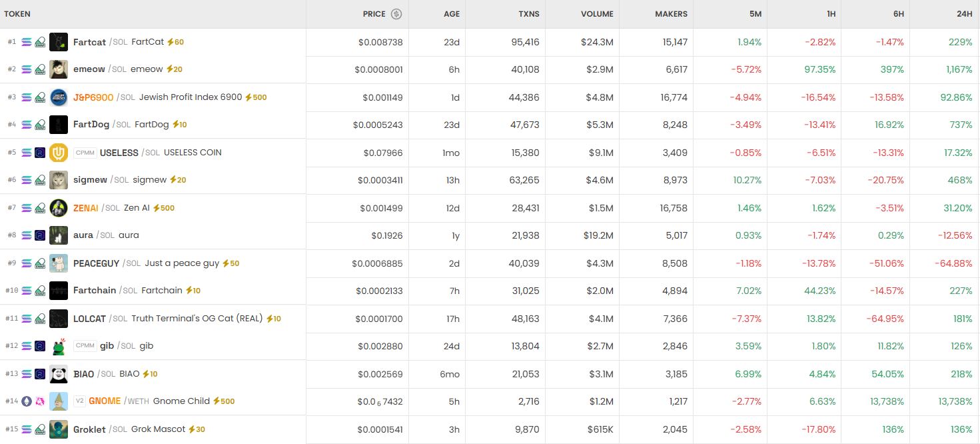
Task: Click the BIAO panda token logo
Action: (59, 374)
